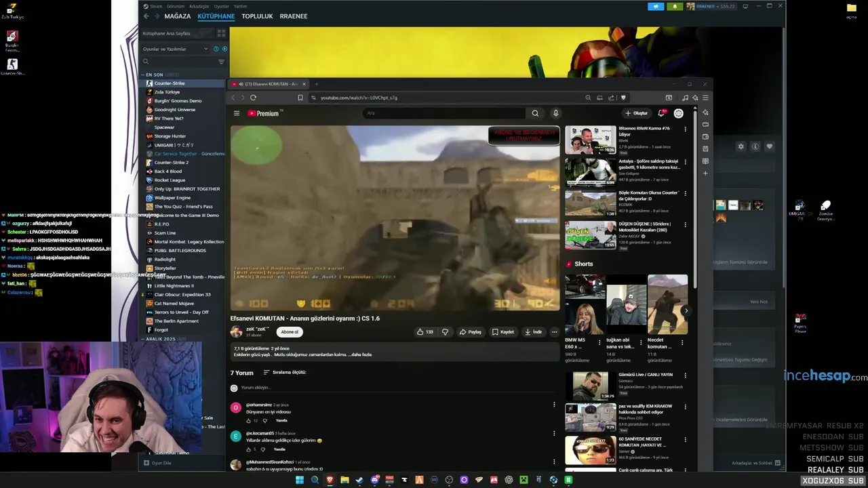Screen dimensions: 868x488
Task: Favorite the game with heart icon
Action: pos(769,146)
